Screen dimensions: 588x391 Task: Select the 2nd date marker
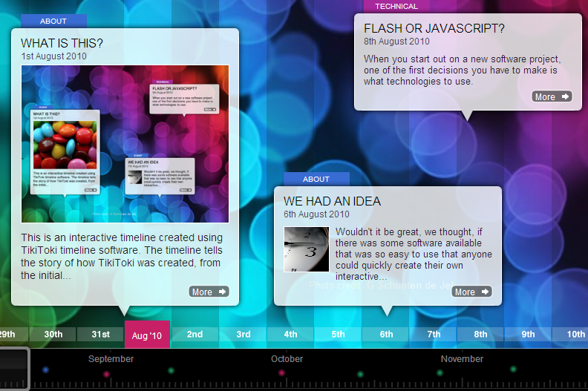tap(195, 334)
